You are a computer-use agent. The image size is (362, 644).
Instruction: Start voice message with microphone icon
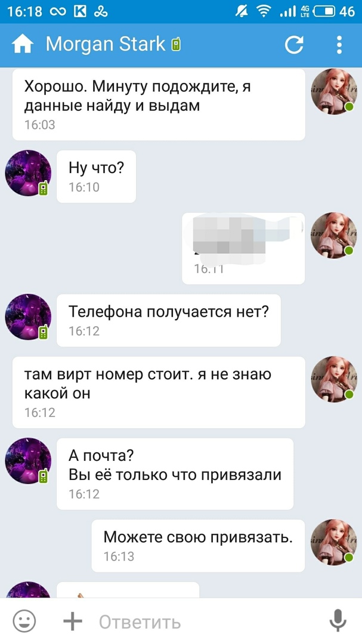pyautogui.click(x=338, y=621)
